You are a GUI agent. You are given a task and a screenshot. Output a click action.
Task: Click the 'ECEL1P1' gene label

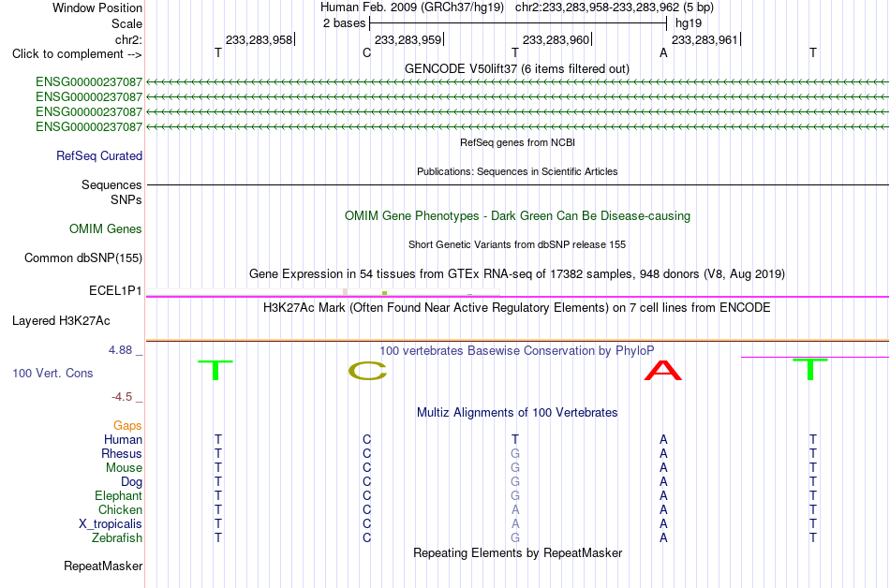point(115,291)
